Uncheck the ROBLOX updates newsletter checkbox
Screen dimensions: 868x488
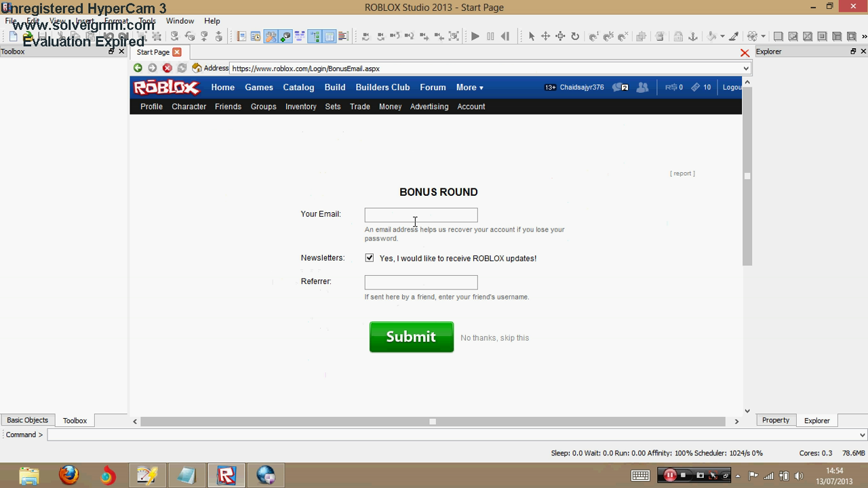pos(370,258)
